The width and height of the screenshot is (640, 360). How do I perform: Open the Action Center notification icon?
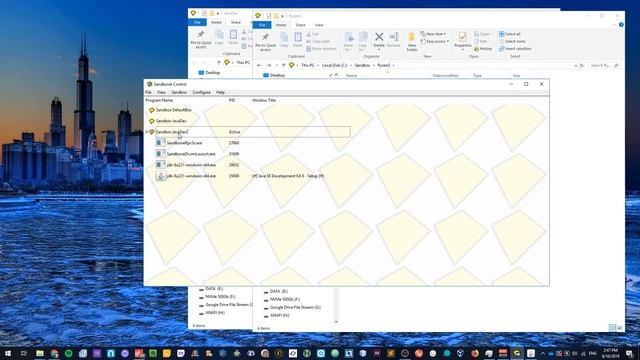(629, 353)
